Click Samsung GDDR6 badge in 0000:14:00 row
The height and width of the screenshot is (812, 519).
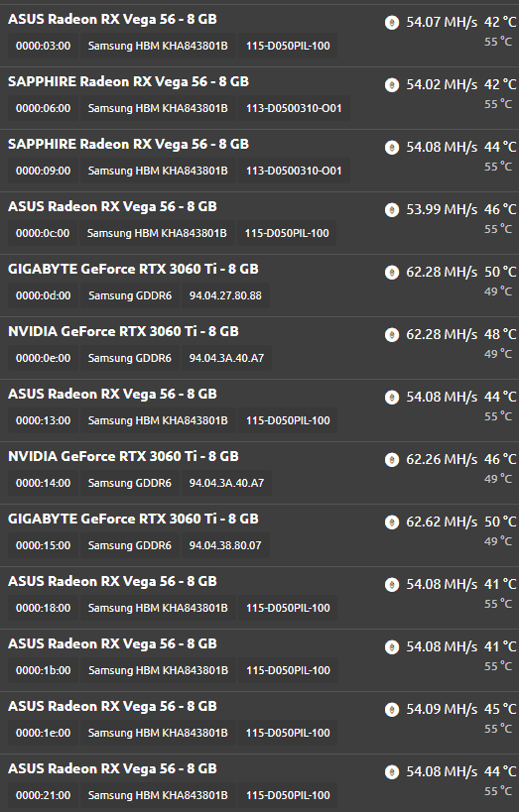[130, 483]
